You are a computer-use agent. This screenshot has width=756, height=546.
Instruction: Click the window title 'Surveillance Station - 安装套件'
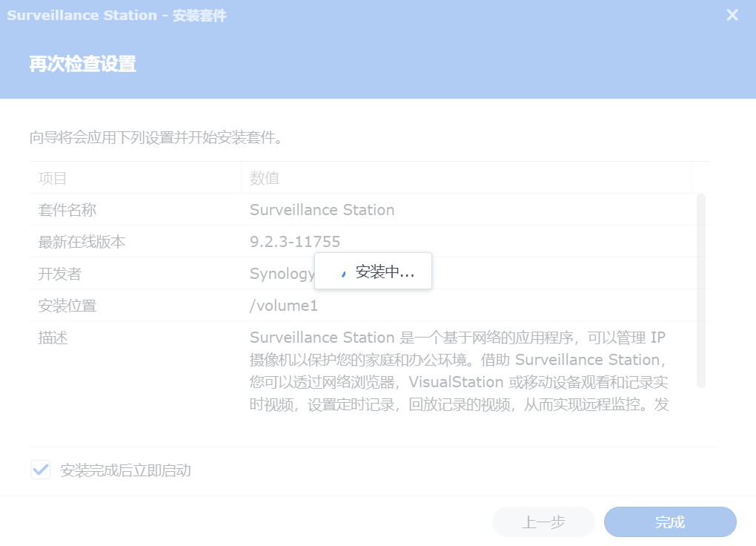tap(116, 16)
